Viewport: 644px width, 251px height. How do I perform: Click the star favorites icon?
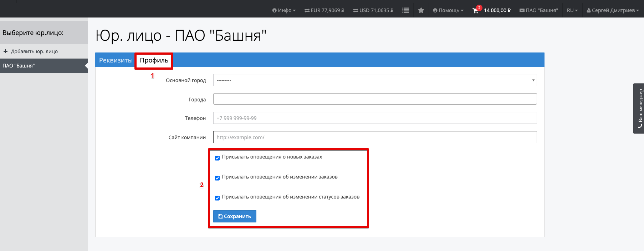pyautogui.click(x=421, y=10)
